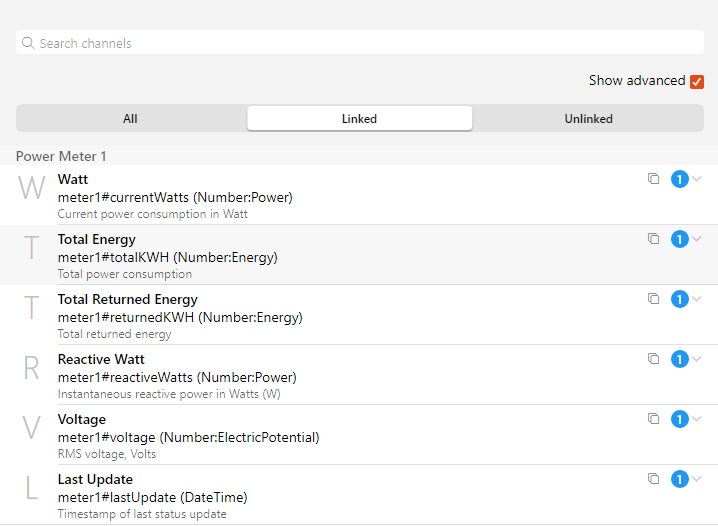
Task: Select the Linked channels tab
Action: point(359,119)
